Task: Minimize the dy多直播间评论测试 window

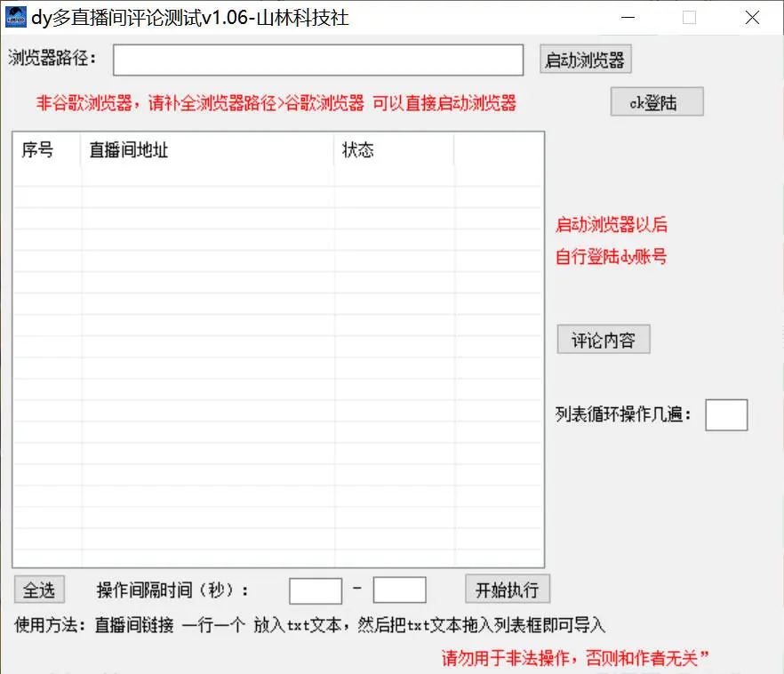Action: pyautogui.click(x=628, y=18)
